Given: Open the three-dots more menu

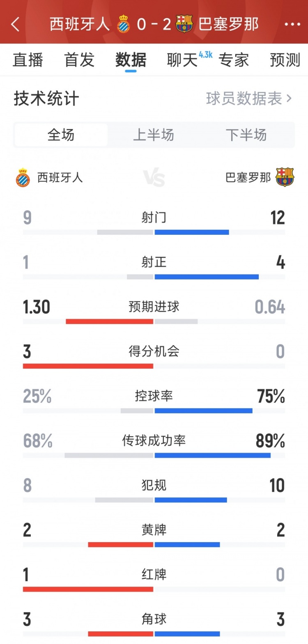Looking at the screenshot, I should click(292, 25).
